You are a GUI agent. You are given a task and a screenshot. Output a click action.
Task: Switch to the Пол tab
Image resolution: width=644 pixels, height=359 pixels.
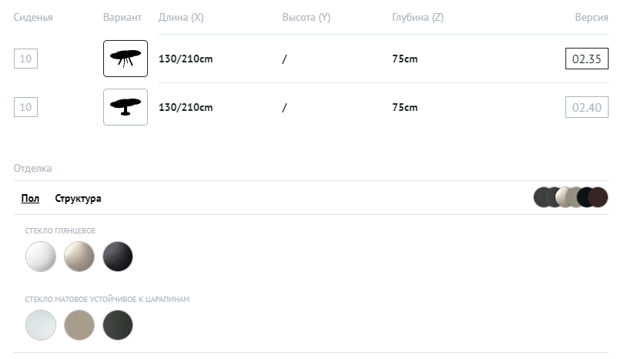[30, 198]
